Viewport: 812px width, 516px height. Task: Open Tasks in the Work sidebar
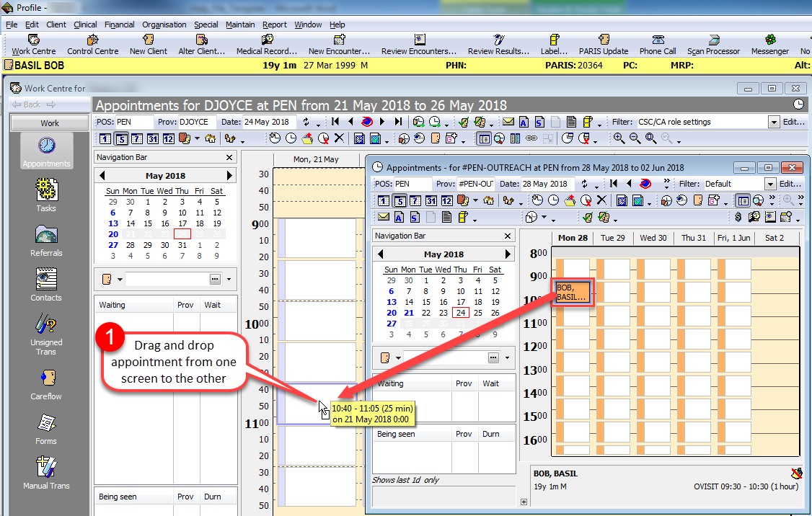pyautogui.click(x=46, y=195)
